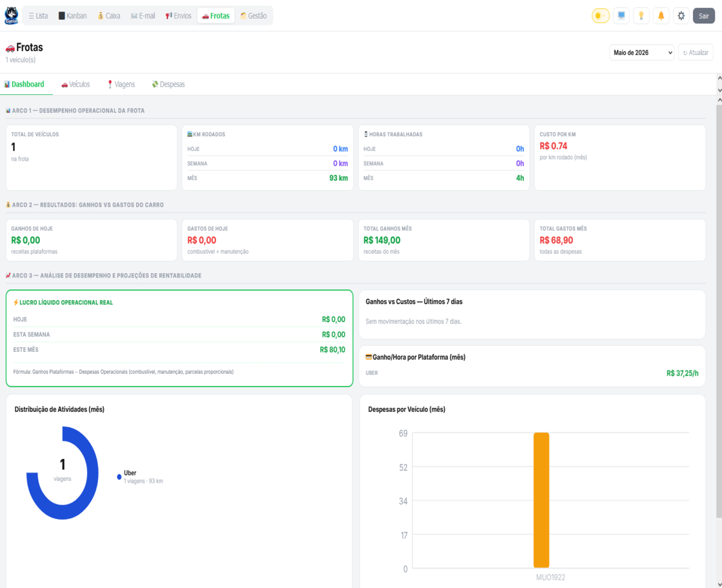The width and height of the screenshot is (722, 588).
Task: Switch to the Lista view
Action: [x=38, y=15]
